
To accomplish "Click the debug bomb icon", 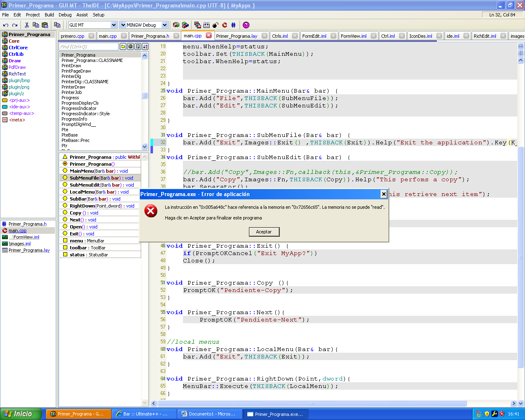I will click(x=215, y=25).
